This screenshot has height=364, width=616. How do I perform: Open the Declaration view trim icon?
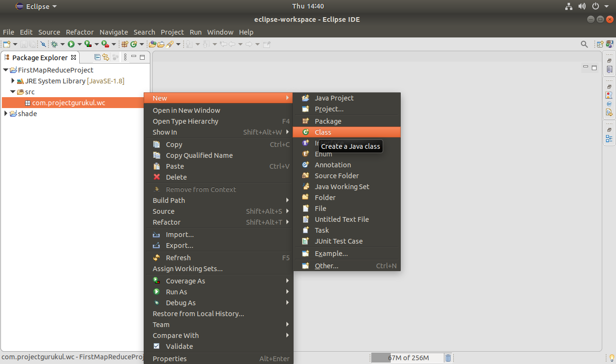tap(609, 112)
